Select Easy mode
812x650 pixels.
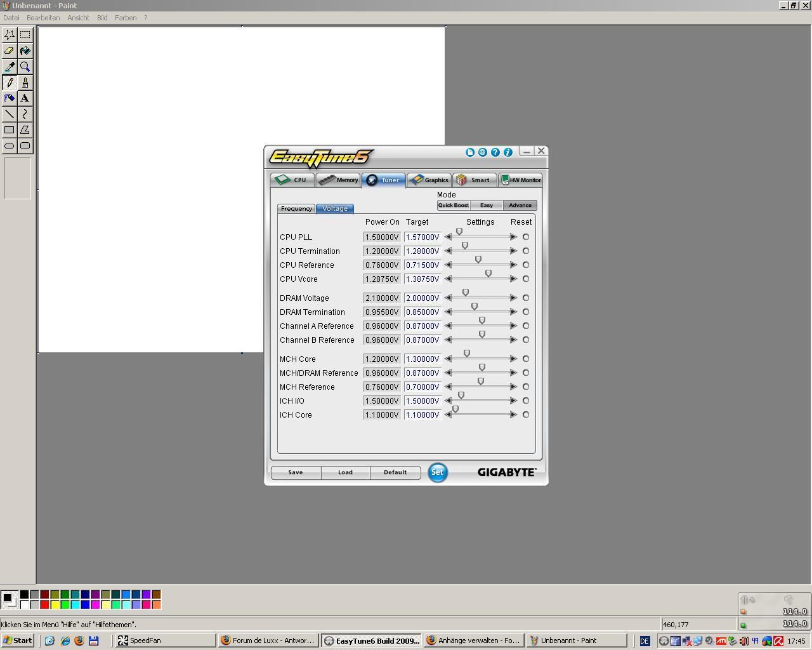tap(487, 205)
